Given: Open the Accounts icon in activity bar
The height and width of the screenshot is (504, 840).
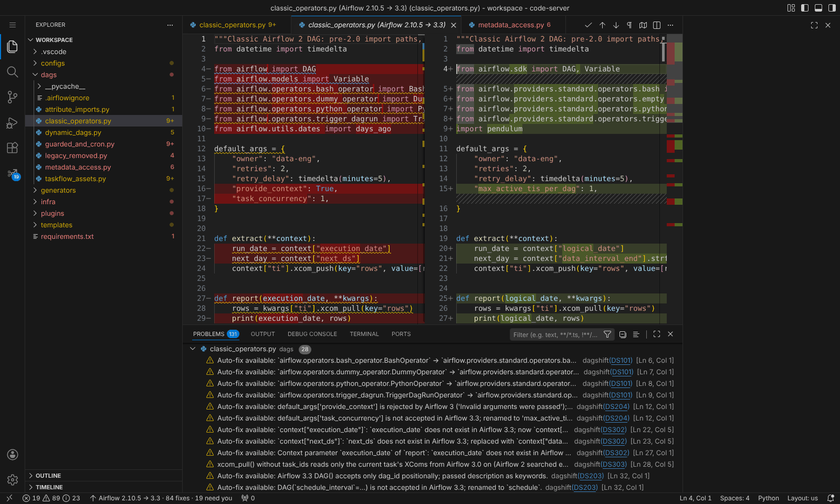Looking at the screenshot, I should click(x=13, y=455).
